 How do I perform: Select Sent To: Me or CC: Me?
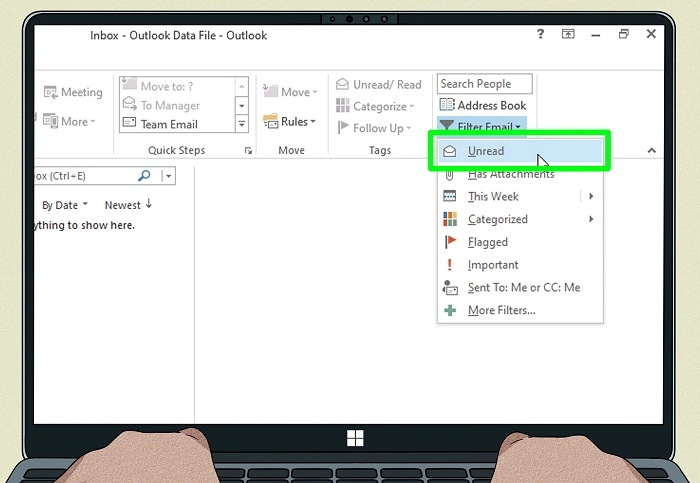click(523, 288)
